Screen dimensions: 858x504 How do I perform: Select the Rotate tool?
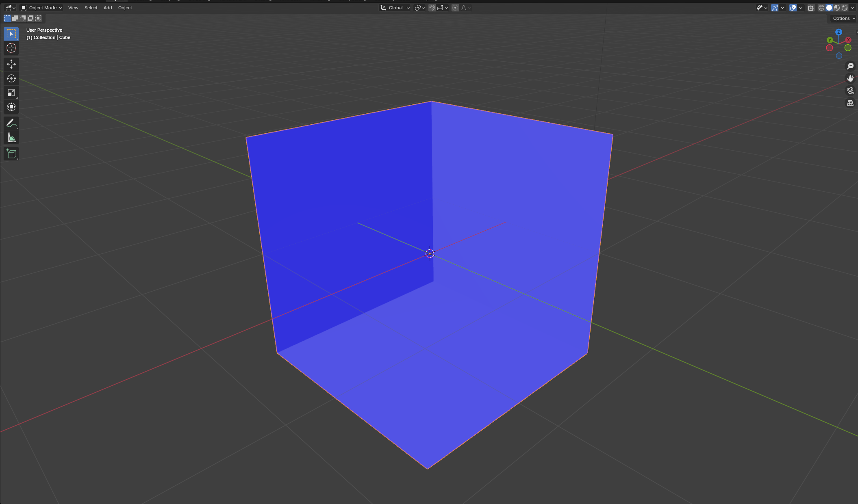[11, 78]
